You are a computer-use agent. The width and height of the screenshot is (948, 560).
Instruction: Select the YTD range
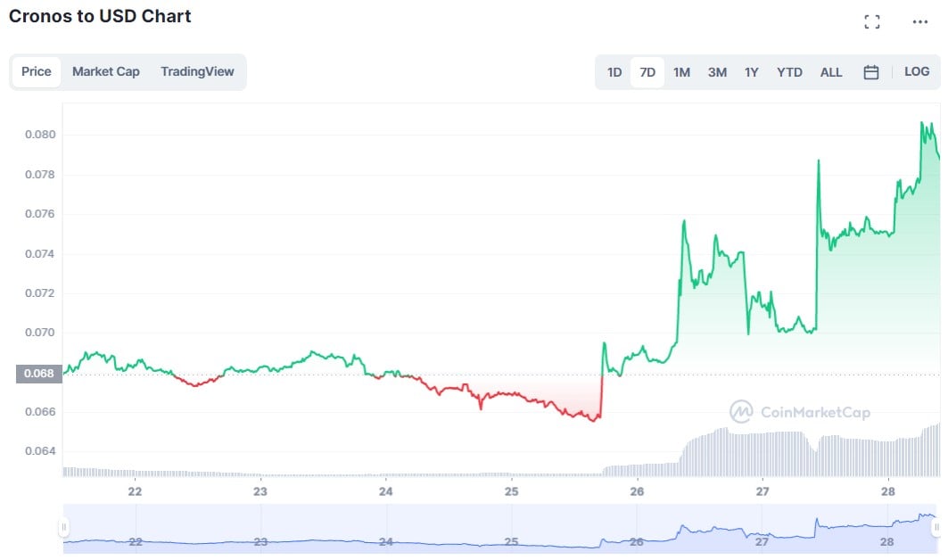coord(788,71)
